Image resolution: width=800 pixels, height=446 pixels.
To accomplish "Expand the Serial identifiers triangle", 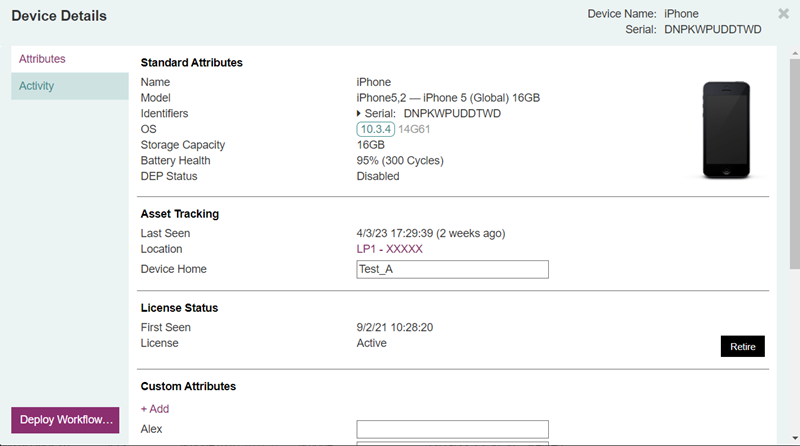I will coord(360,114).
